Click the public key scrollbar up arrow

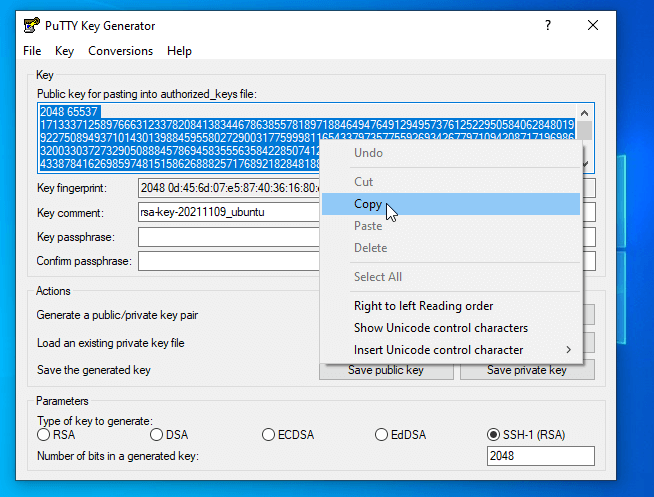point(584,113)
